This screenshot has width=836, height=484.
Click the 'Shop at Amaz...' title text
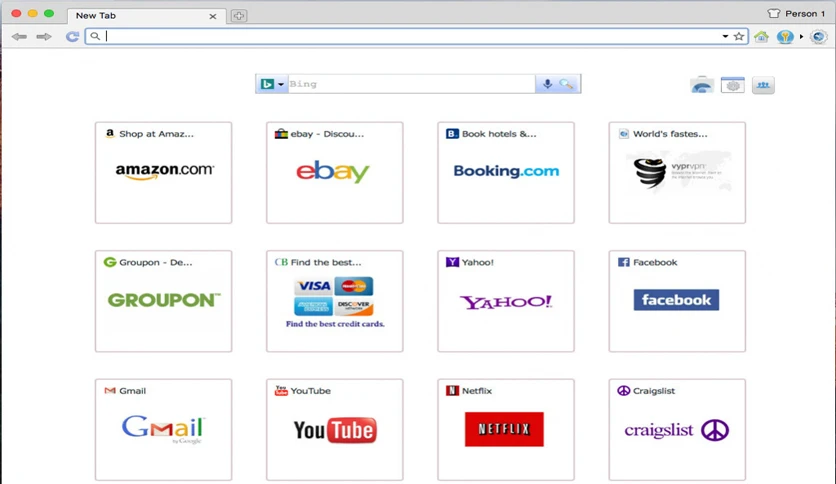pos(157,134)
